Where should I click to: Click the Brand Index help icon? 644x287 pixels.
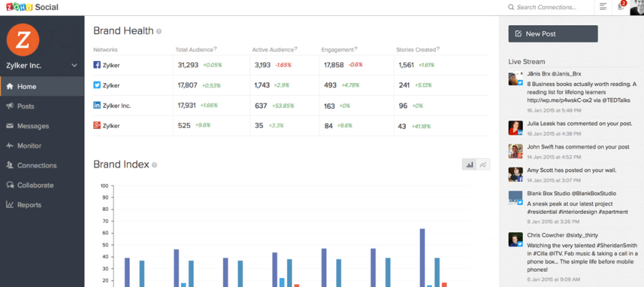pos(155,165)
